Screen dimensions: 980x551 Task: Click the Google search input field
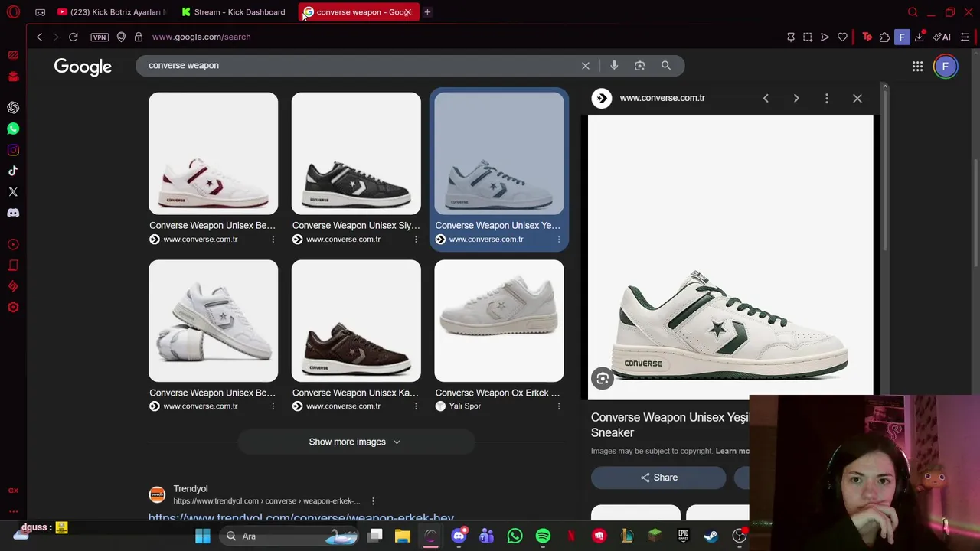pyautogui.click(x=360, y=65)
